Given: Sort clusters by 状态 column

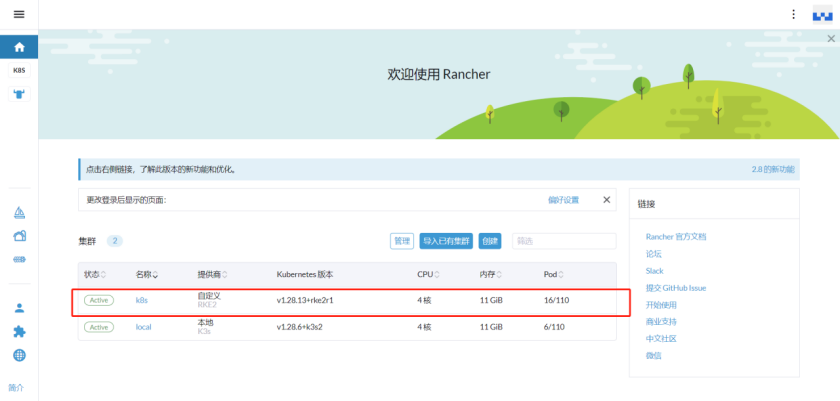Looking at the screenshot, I should point(95,274).
